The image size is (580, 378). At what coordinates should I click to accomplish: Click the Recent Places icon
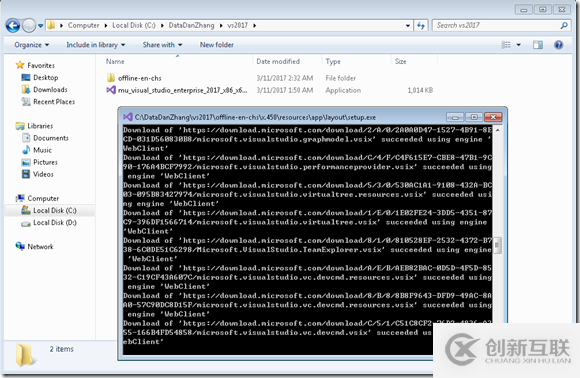click(x=26, y=101)
